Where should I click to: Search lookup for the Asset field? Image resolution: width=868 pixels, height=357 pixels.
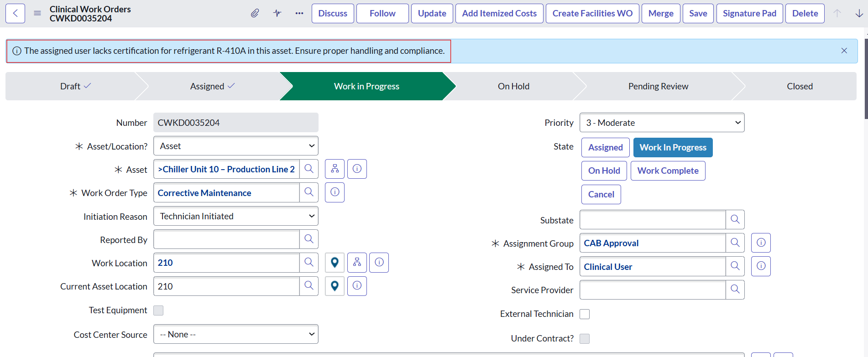tap(309, 169)
